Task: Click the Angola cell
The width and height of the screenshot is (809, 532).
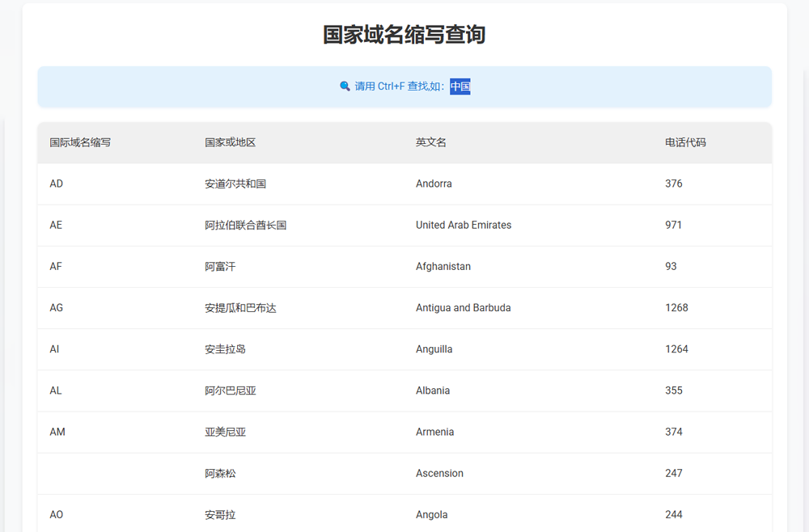Action: coord(432,514)
